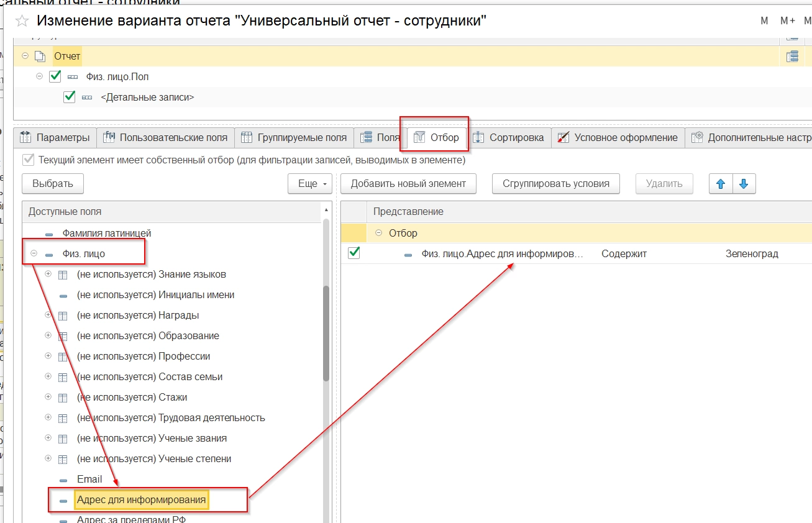Click the field icon beside Фамилия латиницей
Screen dimensions: 812x523
[49, 234]
